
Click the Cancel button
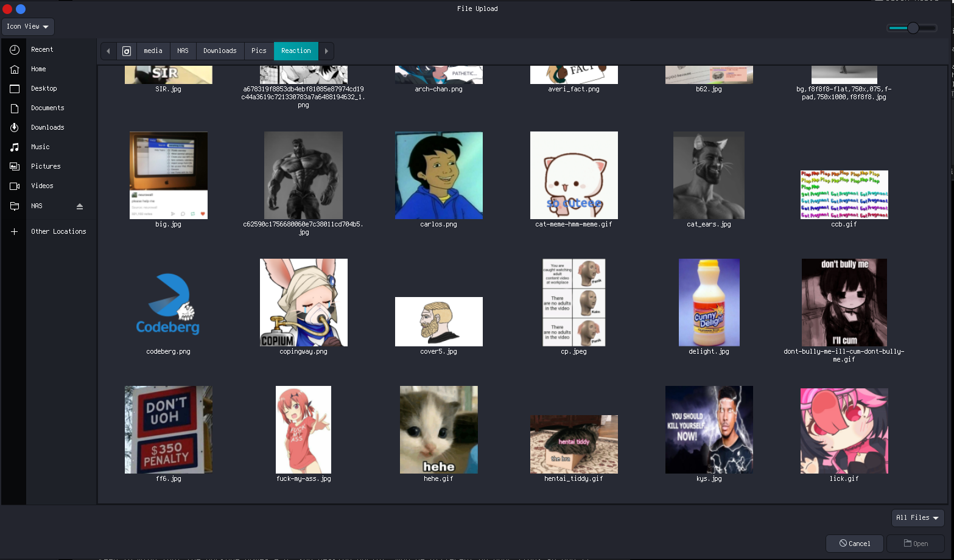pos(855,544)
